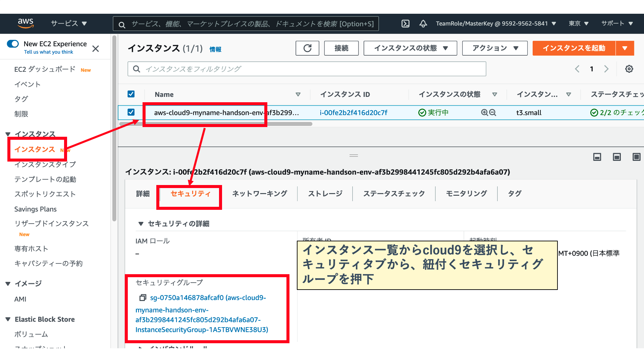The height and width of the screenshot is (362, 644).
Task: Open the サービス dropdown menu
Action: coord(69,23)
